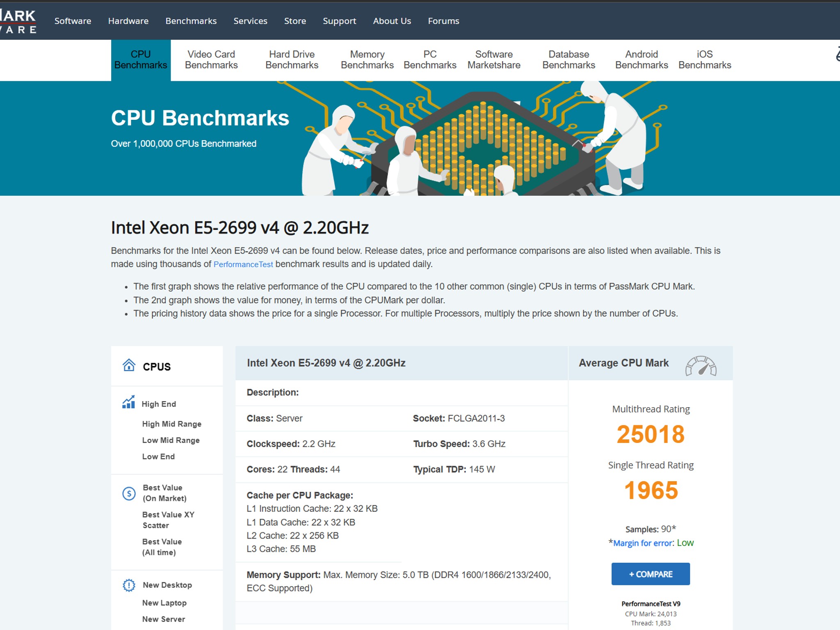840x630 pixels.
Task: Click the High End chart icon
Action: [x=129, y=402]
